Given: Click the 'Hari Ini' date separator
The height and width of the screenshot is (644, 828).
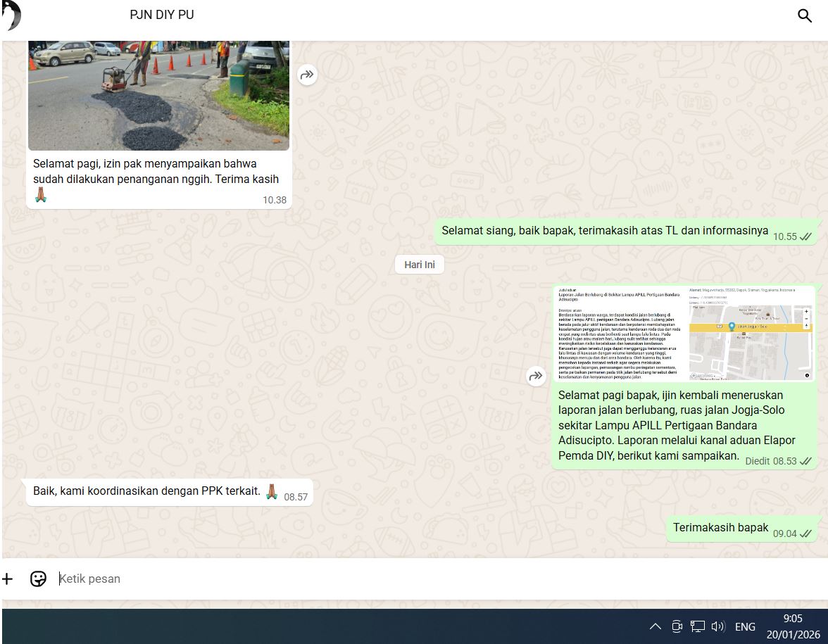Looking at the screenshot, I should [420, 265].
